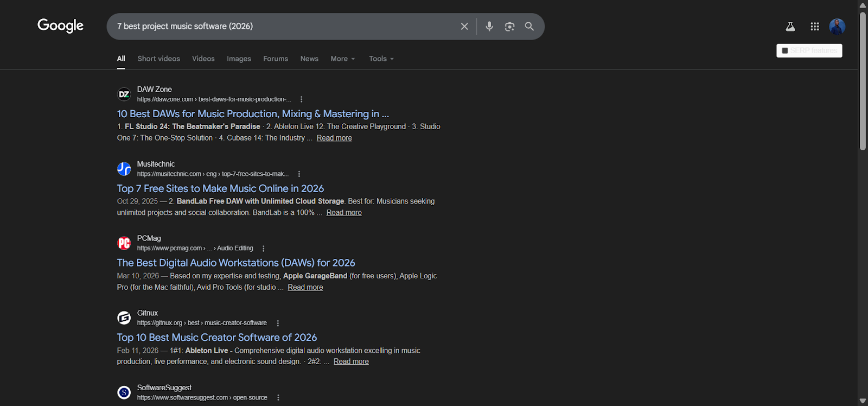Switch to Images tab
868x406 pixels.
239,59
